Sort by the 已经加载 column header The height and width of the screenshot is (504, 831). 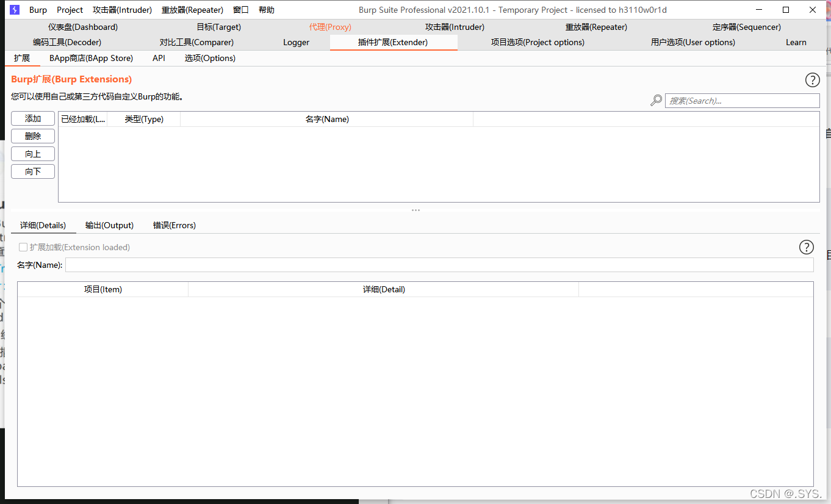[83, 119]
